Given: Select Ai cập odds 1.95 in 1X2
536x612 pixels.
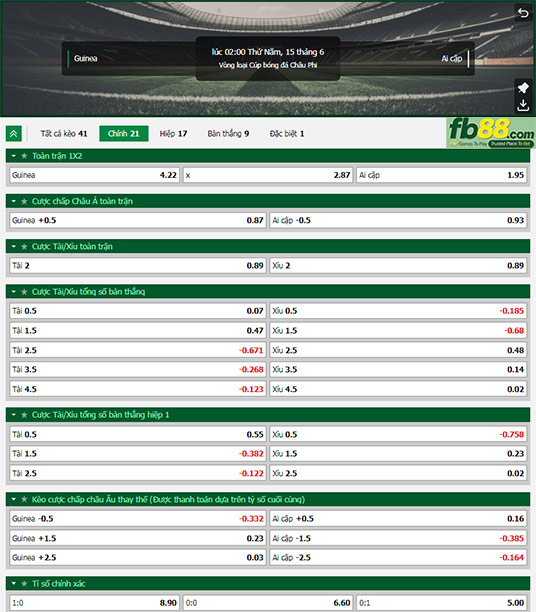Looking at the screenshot, I should [442, 175].
